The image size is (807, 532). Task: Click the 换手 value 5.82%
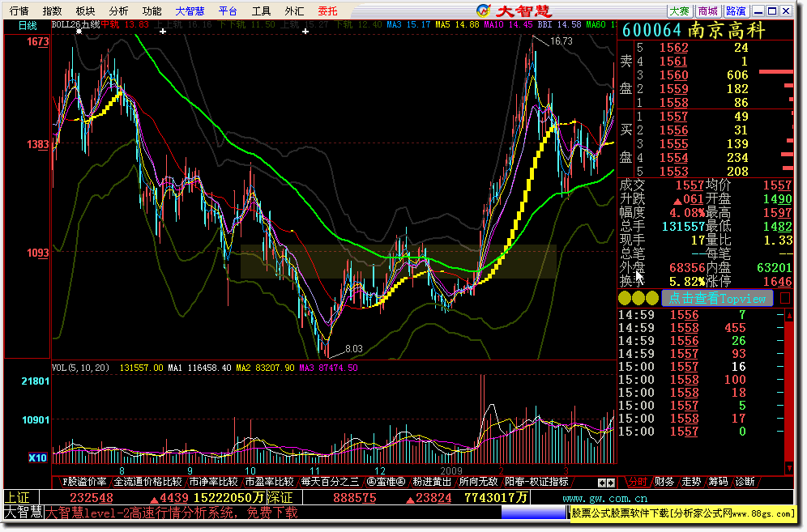[x=687, y=282]
